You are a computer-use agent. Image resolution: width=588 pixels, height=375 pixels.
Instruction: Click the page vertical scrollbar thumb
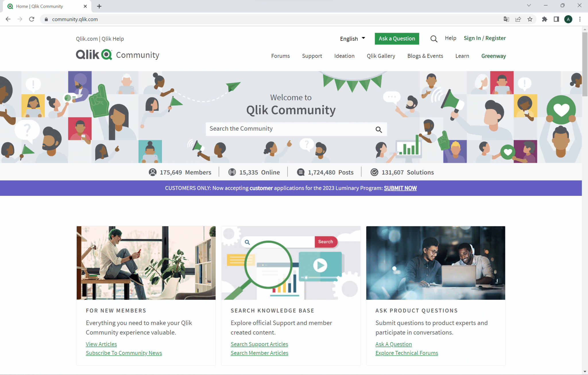click(x=585, y=64)
